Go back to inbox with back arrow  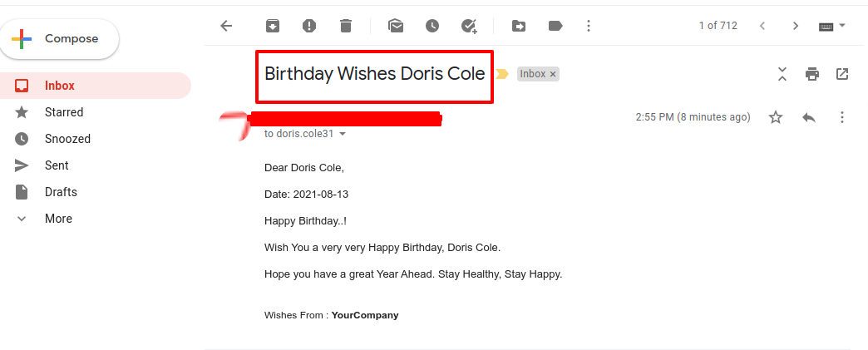tap(226, 26)
